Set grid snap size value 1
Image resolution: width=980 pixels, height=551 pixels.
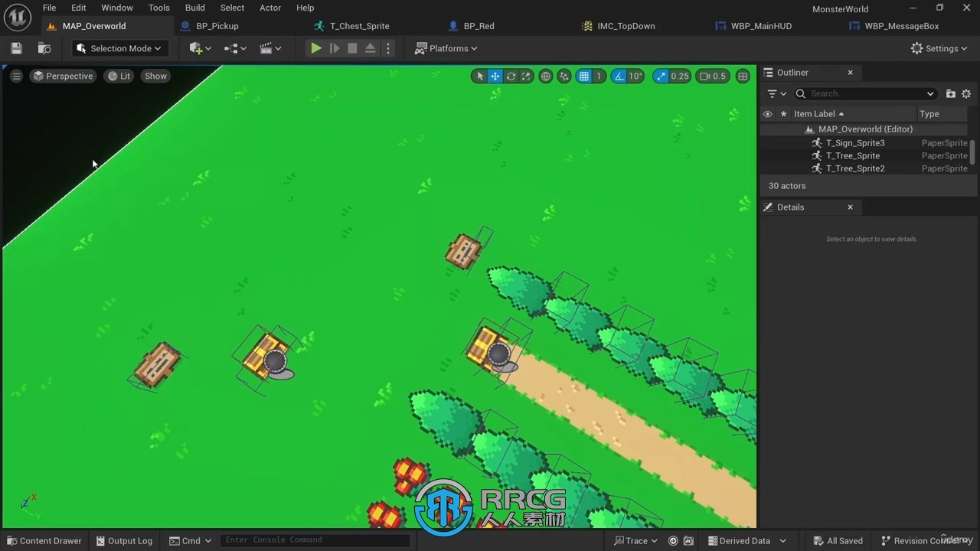point(599,76)
